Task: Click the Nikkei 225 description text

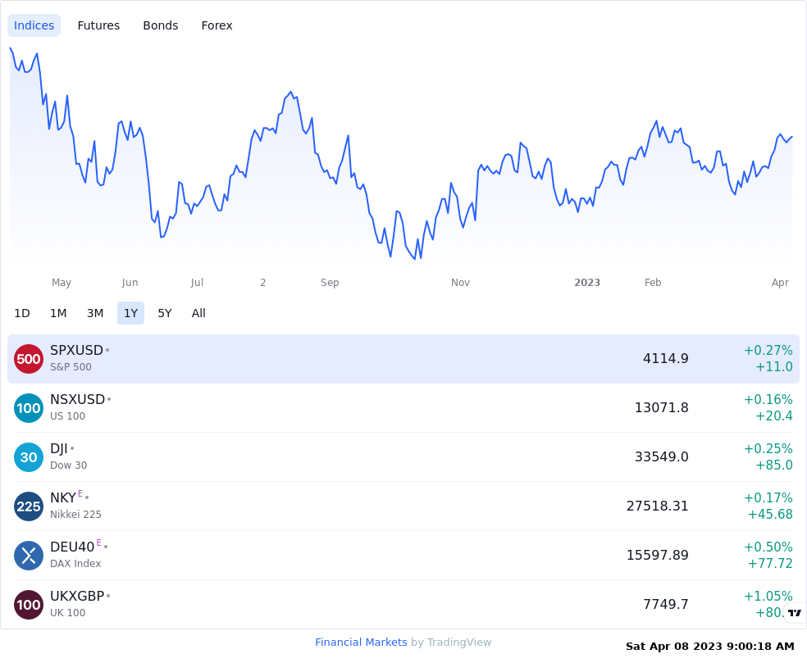Action: (x=75, y=514)
